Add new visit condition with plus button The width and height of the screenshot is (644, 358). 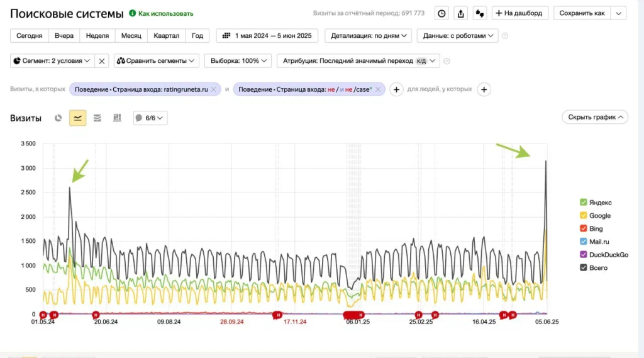397,89
